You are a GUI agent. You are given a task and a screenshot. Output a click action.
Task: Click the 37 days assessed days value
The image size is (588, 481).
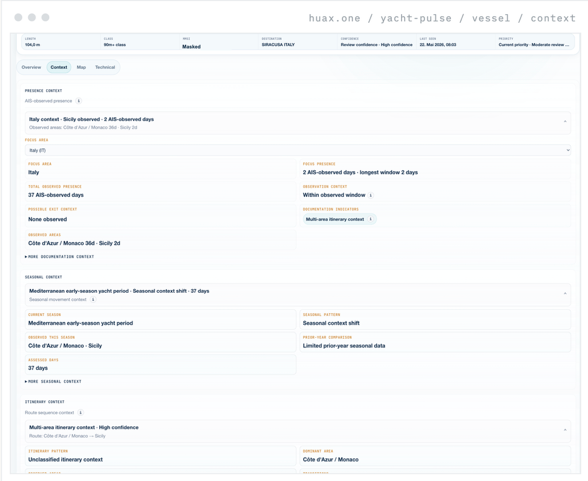pyautogui.click(x=38, y=368)
